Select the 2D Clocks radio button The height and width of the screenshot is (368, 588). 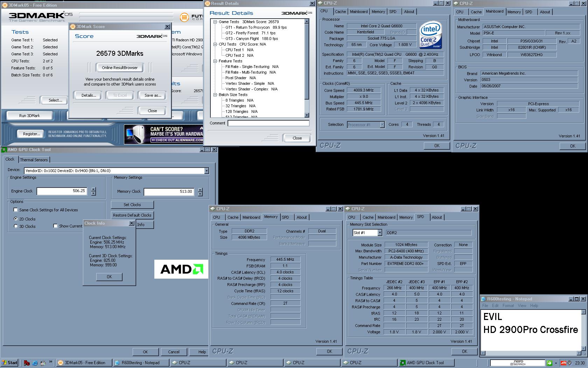[15, 219]
